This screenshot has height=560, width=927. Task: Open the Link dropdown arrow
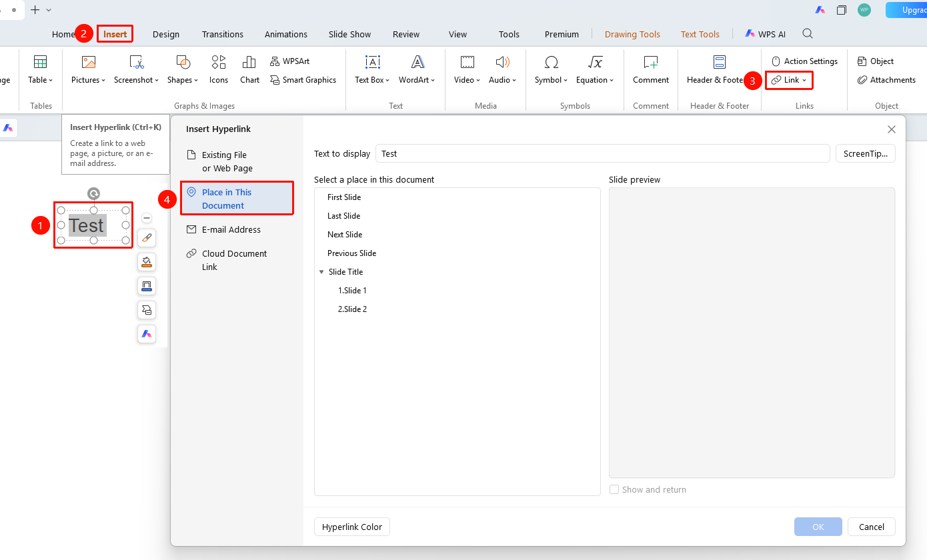pos(804,81)
